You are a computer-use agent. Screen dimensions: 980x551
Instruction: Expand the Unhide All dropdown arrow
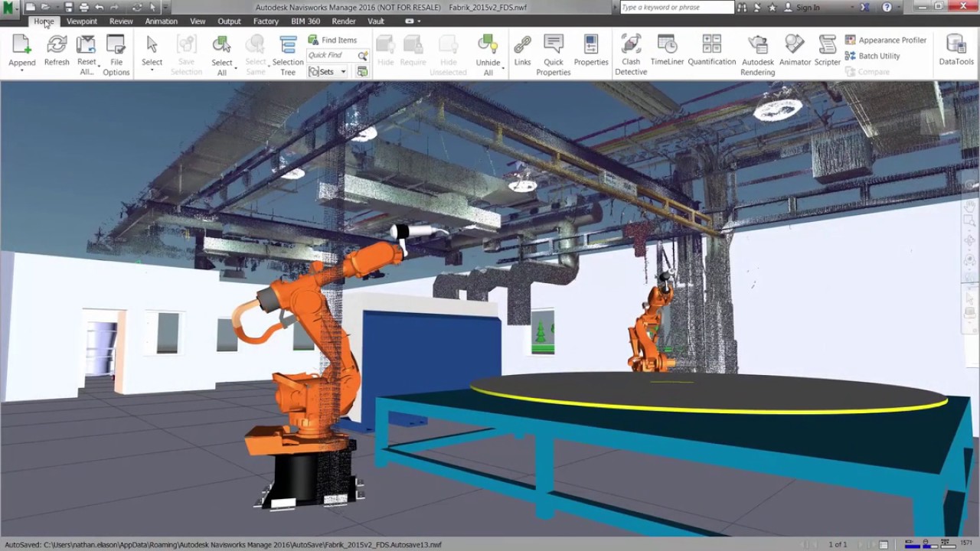click(x=502, y=68)
